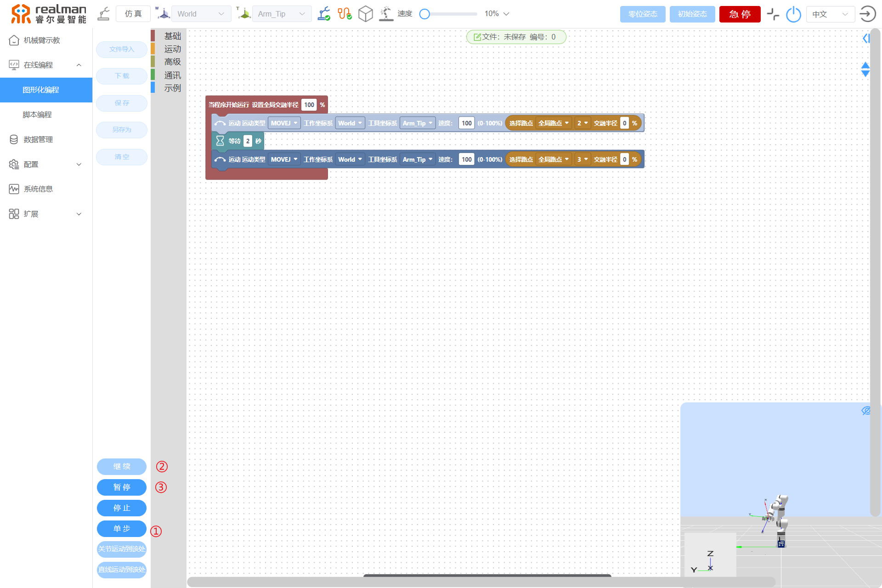
Task: Click the logout arrow icon at top right
Action: tap(867, 14)
